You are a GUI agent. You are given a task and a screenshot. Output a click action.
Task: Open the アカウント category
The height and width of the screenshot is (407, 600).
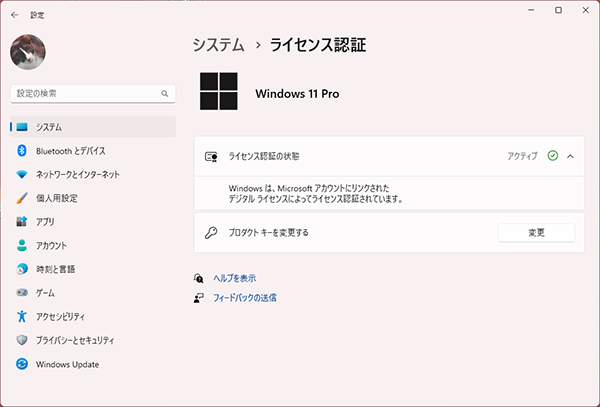pyautogui.click(x=93, y=246)
